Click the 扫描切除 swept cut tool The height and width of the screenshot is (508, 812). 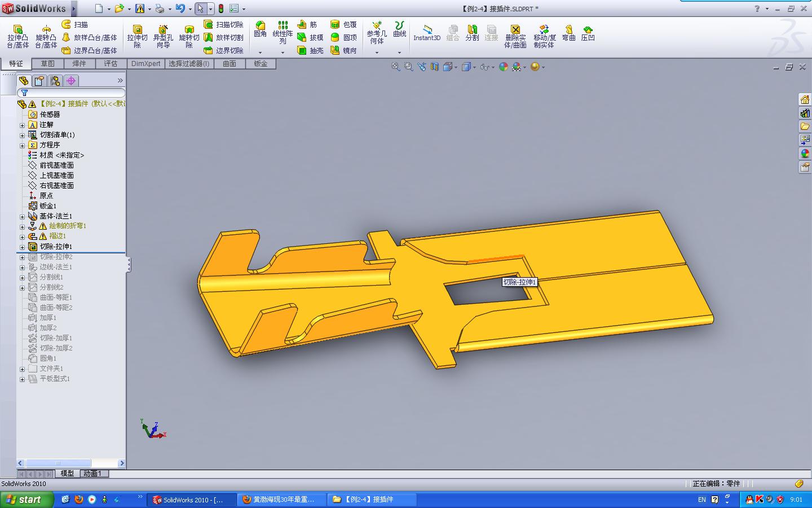[224, 24]
